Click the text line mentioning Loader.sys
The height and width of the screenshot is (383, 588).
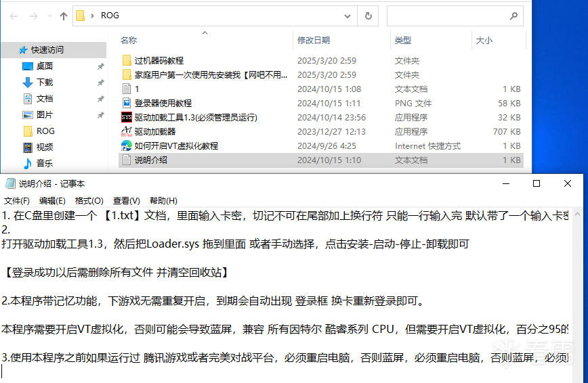point(236,244)
